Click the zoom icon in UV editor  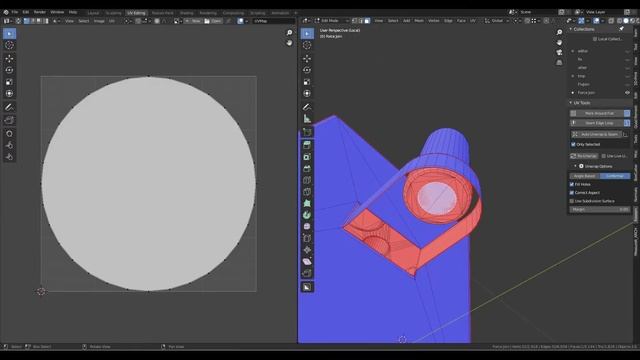289,33
